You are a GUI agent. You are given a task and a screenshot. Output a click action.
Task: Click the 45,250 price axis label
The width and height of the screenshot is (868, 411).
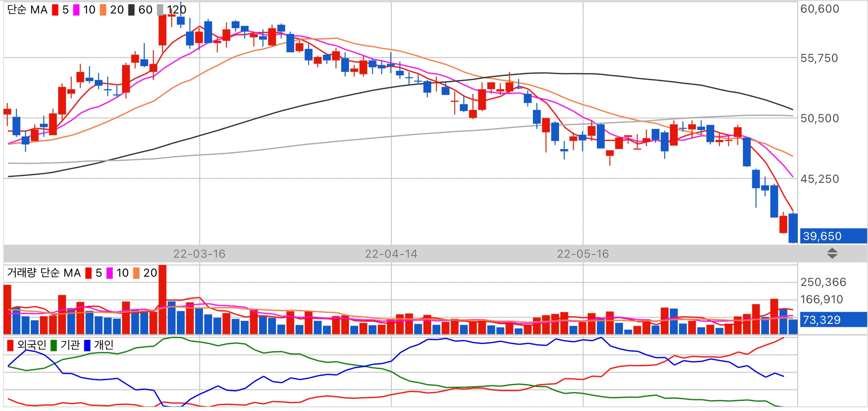tap(820, 179)
